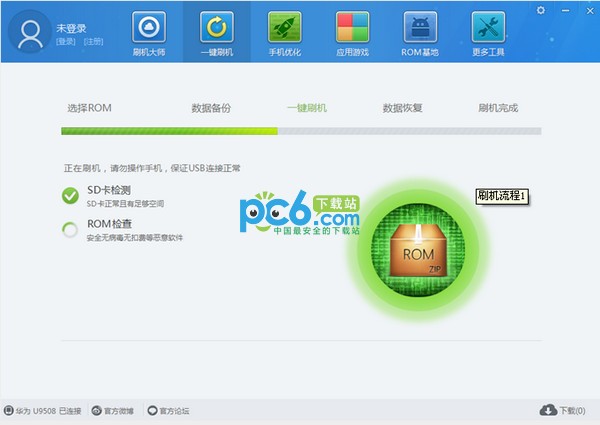Click the 注册 register link
This screenshot has height=425, width=600.
(x=93, y=41)
